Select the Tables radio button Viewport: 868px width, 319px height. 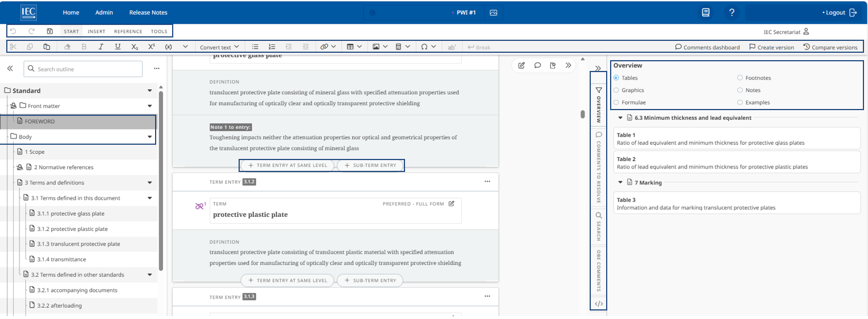pyautogui.click(x=616, y=78)
